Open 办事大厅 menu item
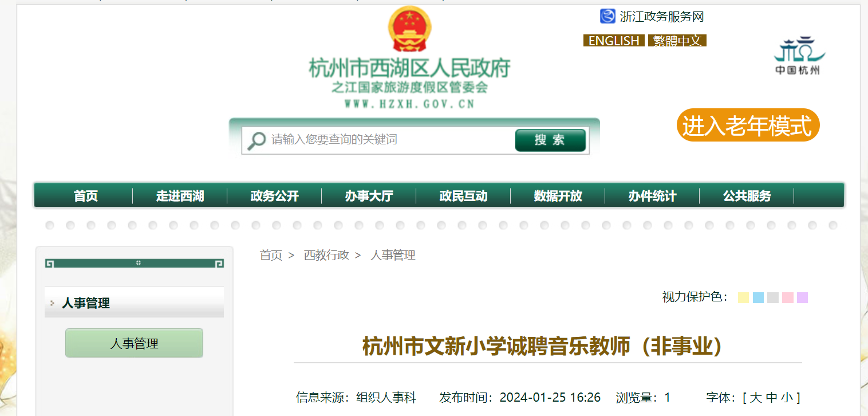This screenshot has height=416, width=868. 369,196
